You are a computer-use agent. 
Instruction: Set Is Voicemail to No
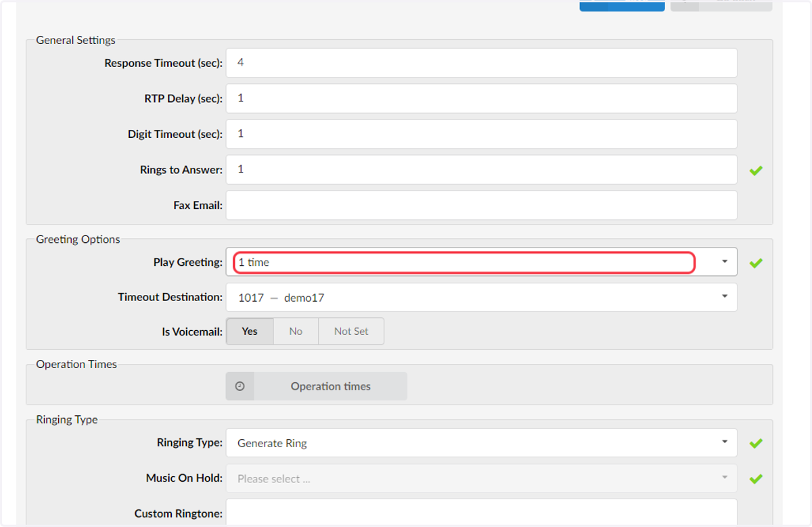296,331
